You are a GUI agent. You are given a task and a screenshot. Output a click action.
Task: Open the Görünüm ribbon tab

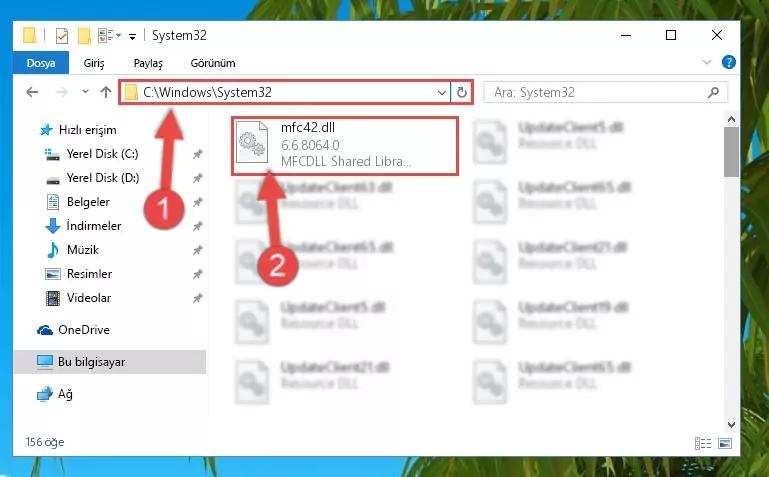click(x=213, y=63)
